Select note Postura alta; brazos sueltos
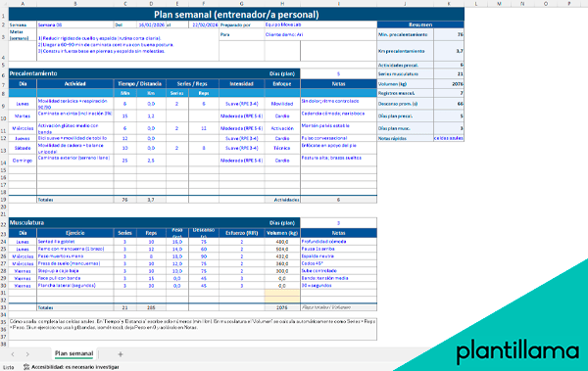 338,161
